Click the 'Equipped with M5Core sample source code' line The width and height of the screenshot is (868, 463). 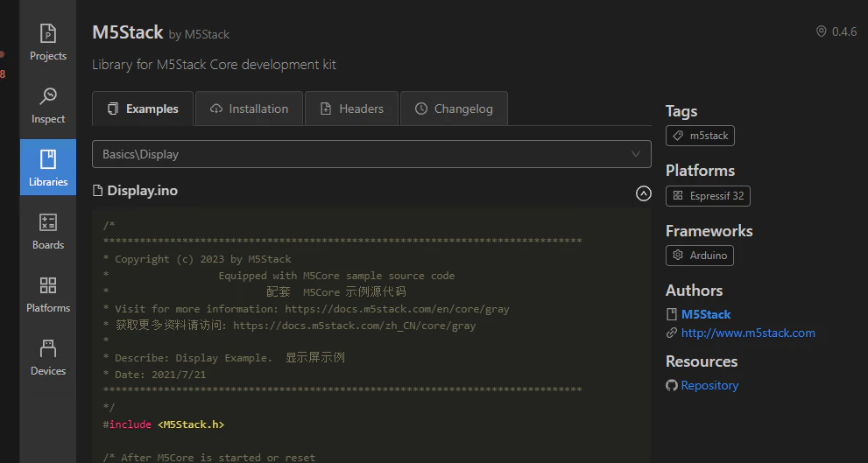coord(336,276)
